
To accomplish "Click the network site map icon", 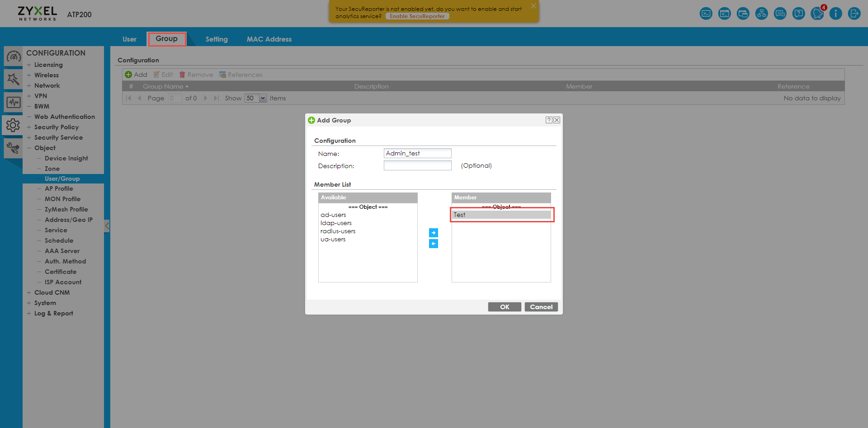I will pos(761,14).
